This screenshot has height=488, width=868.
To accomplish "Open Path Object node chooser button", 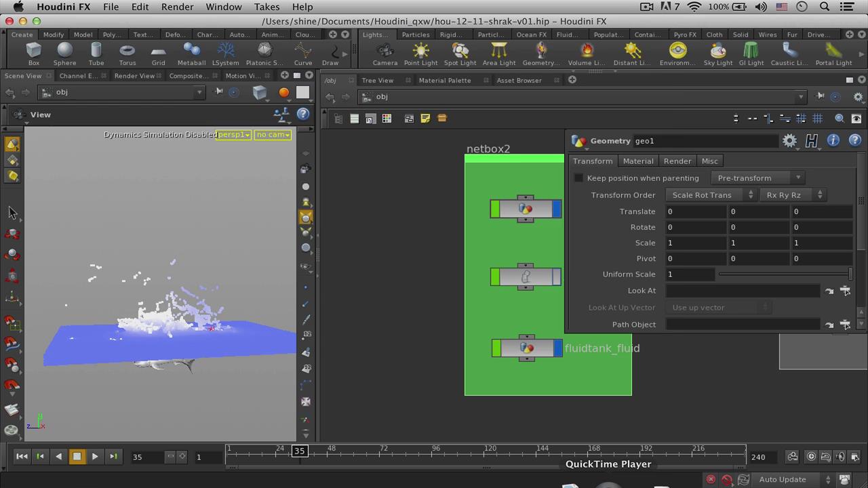I will point(845,325).
